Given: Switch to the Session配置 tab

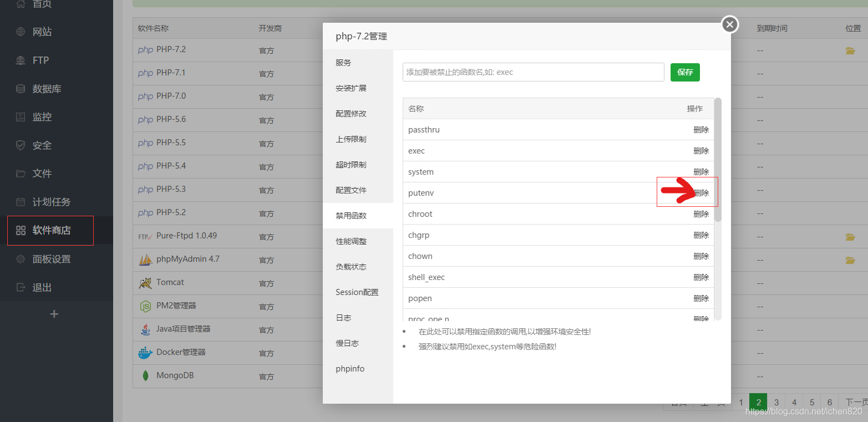Looking at the screenshot, I should (357, 292).
